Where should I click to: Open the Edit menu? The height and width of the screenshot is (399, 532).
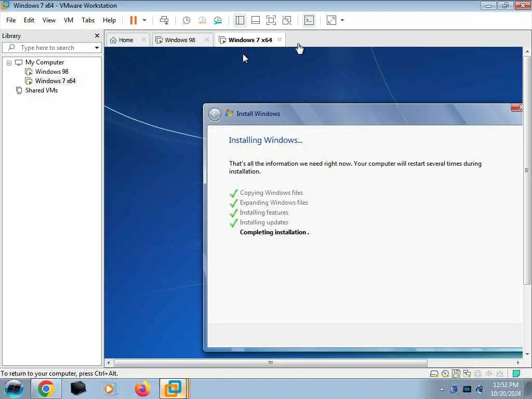point(29,20)
